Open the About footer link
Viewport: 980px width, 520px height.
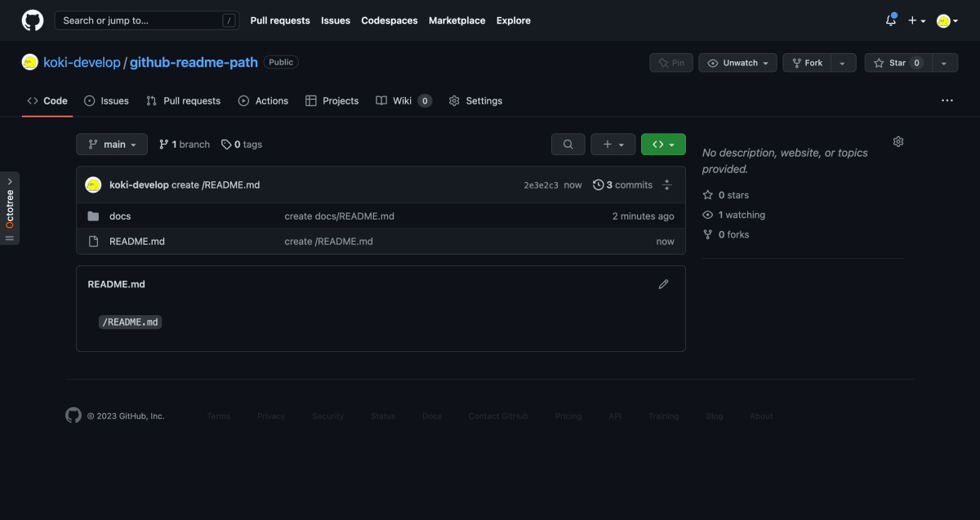(x=761, y=416)
